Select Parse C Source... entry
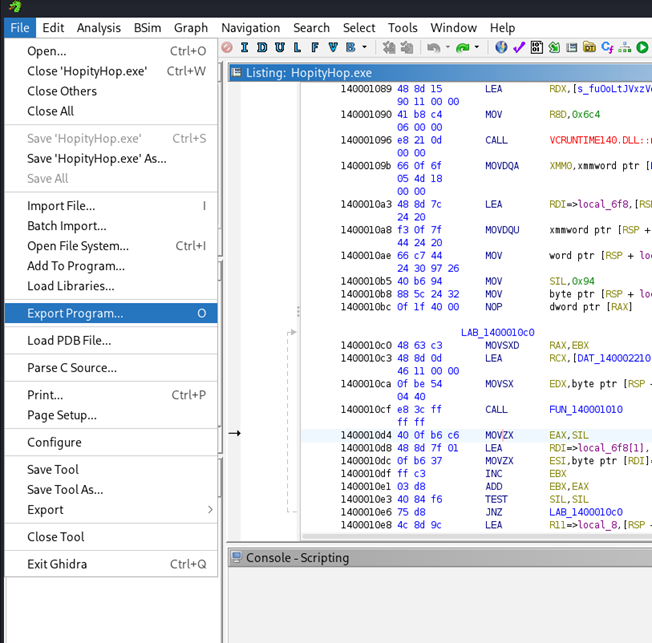Image resolution: width=652 pixels, height=643 pixels. coord(111,368)
